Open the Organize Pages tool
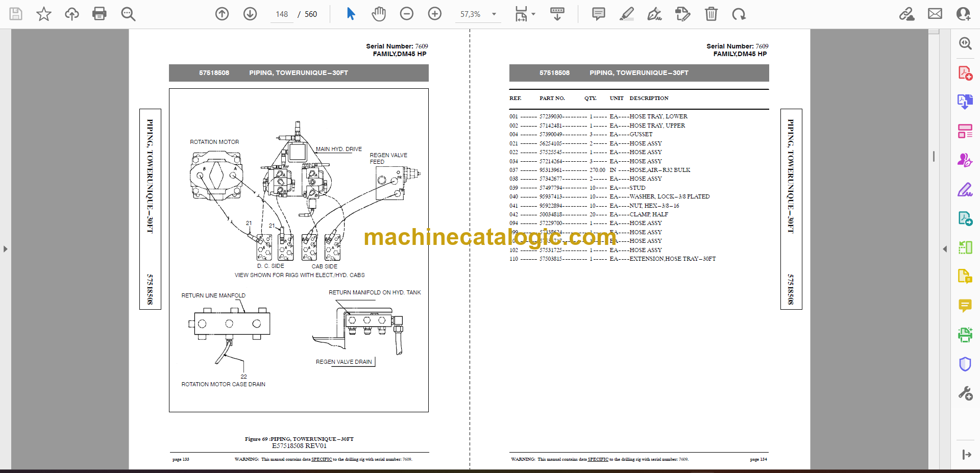This screenshot has width=980, height=473. pos(965,131)
